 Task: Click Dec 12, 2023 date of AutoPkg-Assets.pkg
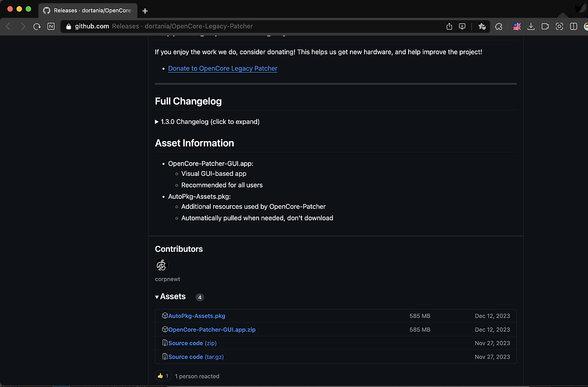492,316
